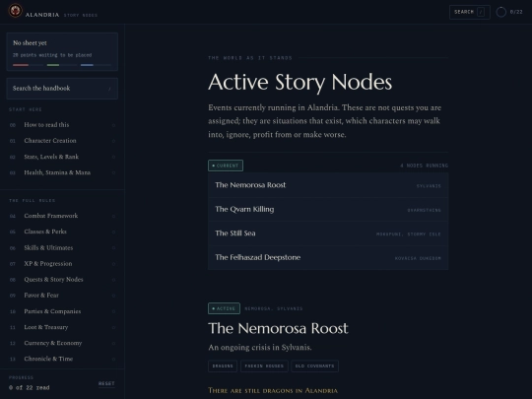Screen dimensions: 532x399
Task: Click the green stat bar
Action: [53, 65]
